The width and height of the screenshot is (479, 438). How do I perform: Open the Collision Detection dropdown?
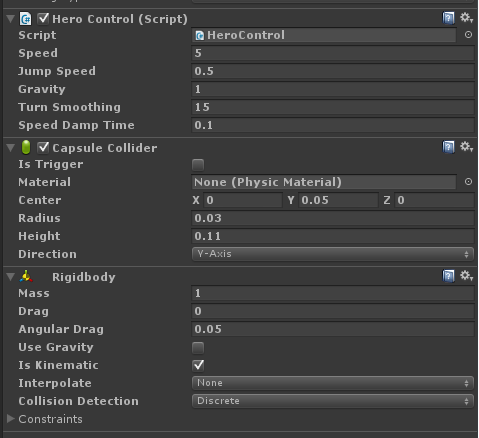pyautogui.click(x=333, y=401)
